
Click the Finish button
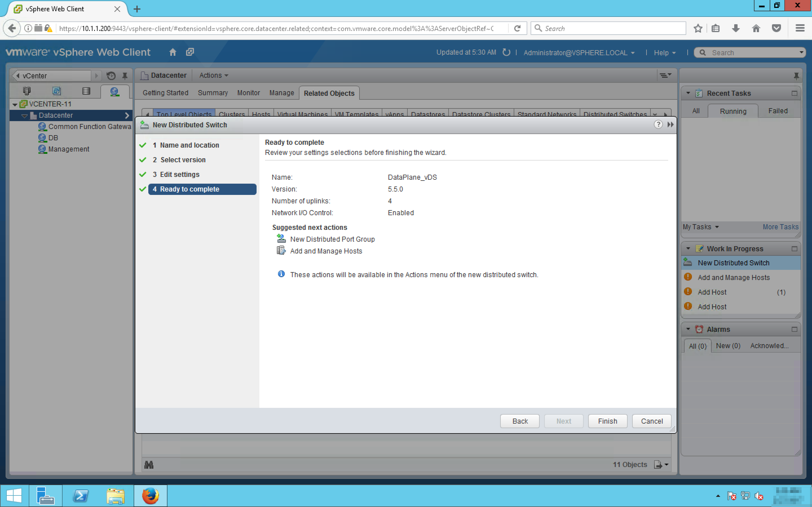point(607,421)
